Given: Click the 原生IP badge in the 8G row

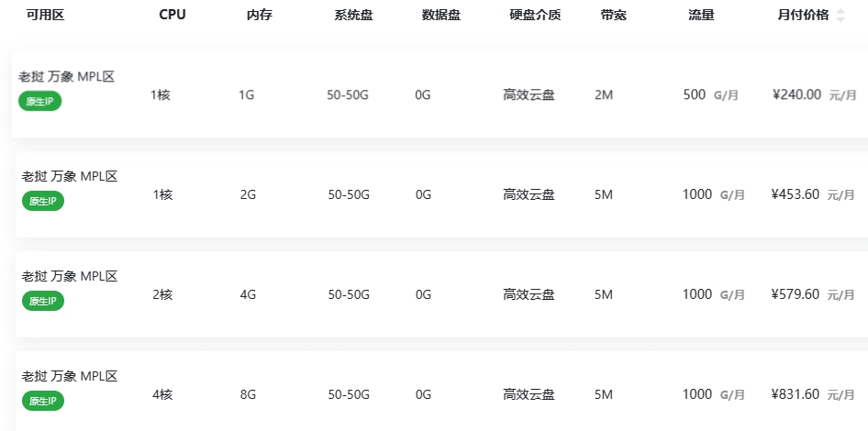Looking at the screenshot, I should (x=42, y=401).
